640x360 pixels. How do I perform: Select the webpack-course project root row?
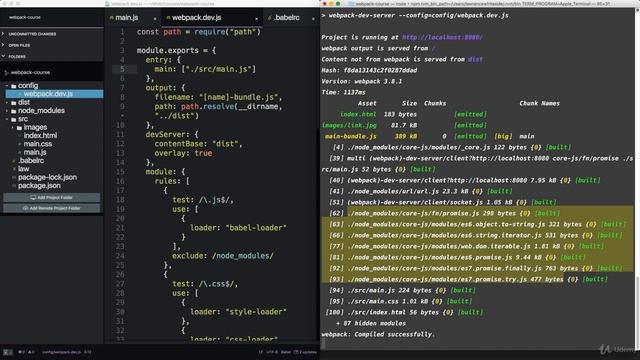pos(52,72)
